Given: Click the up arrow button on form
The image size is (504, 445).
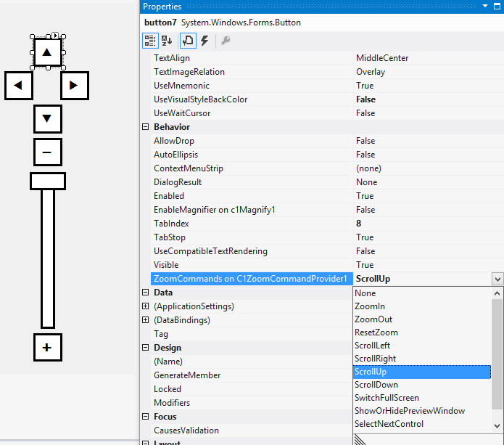Looking at the screenshot, I should (x=47, y=52).
